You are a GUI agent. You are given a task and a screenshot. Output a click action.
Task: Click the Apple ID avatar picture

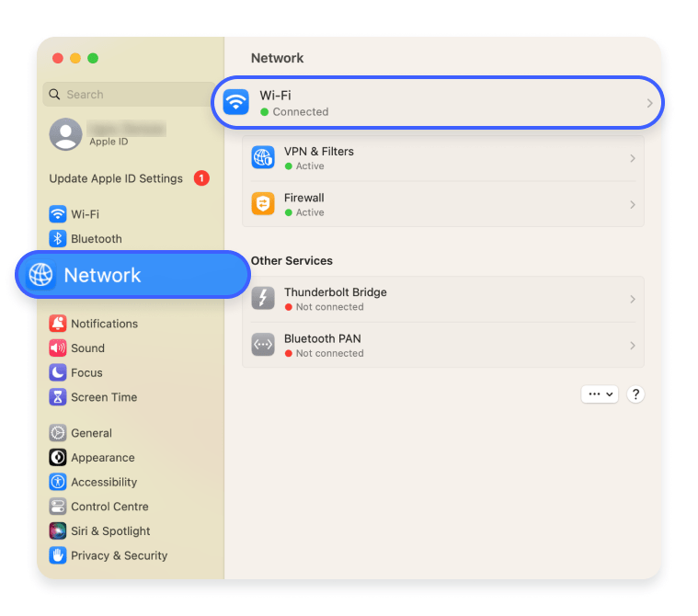pyautogui.click(x=65, y=134)
